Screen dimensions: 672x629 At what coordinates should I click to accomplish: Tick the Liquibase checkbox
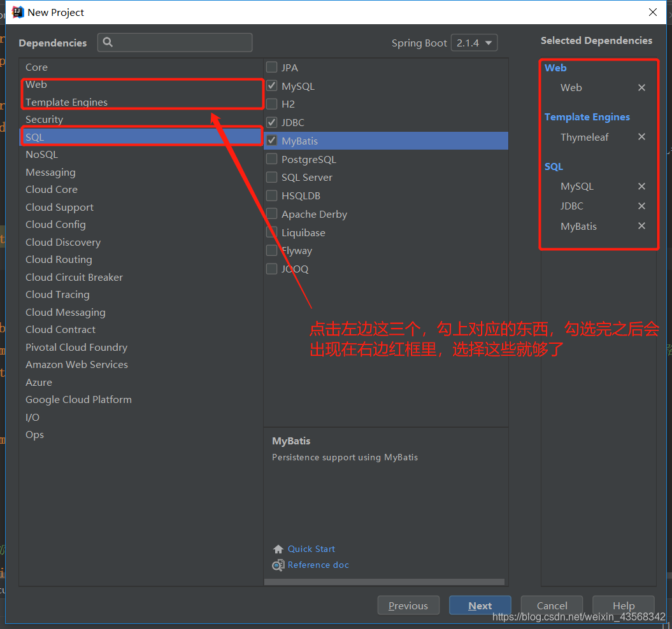point(272,232)
